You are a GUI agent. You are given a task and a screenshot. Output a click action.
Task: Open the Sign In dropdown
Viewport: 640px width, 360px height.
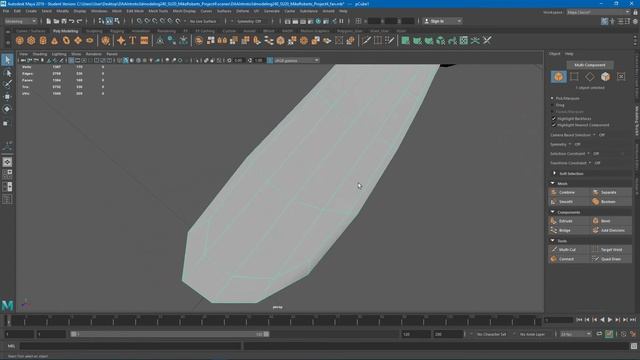[x=442, y=21]
